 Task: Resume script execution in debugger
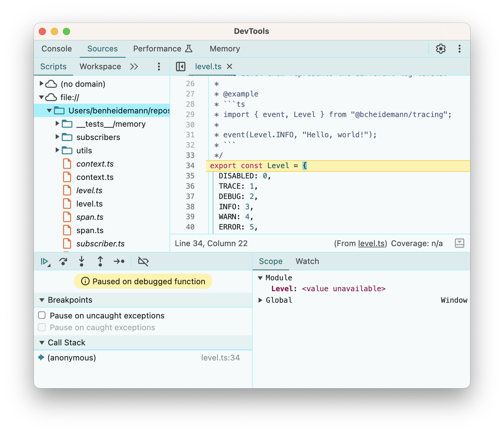click(45, 262)
